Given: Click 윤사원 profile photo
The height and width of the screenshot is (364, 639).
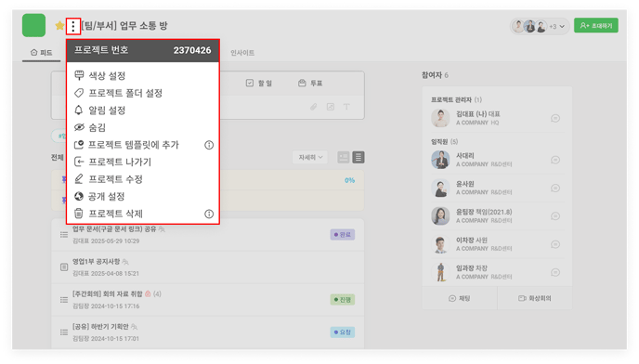Looking at the screenshot, I should tap(440, 188).
